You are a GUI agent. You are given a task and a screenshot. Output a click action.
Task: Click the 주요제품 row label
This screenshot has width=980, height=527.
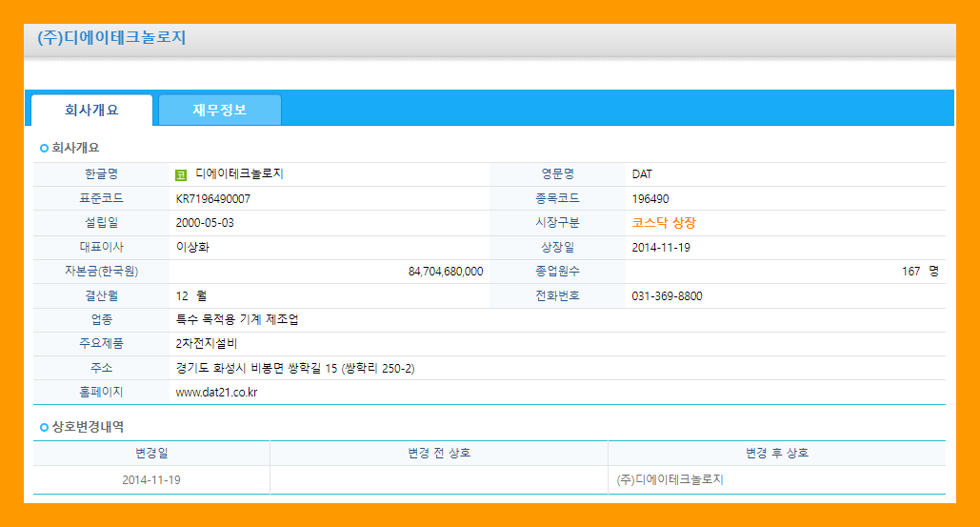coord(101,344)
